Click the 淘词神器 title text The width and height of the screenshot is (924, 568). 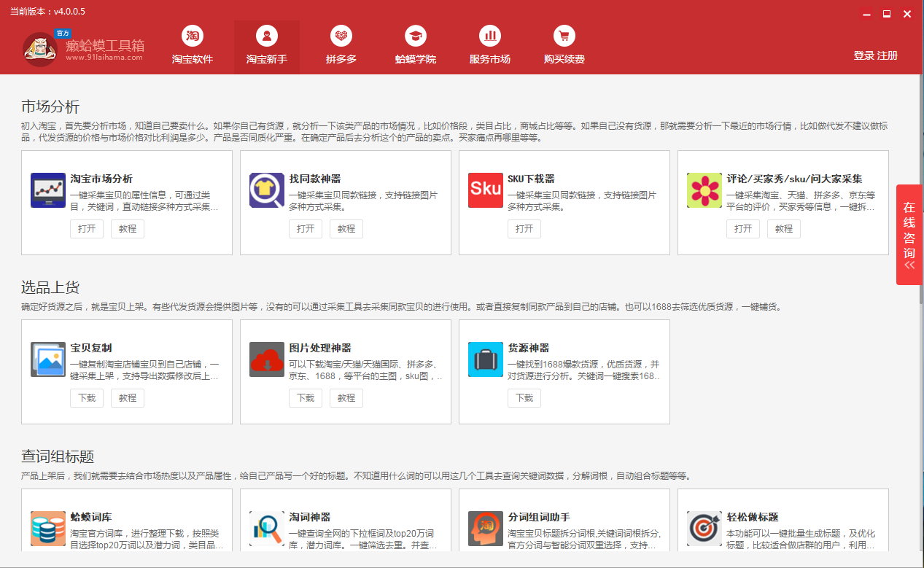click(x=310, y=517)
